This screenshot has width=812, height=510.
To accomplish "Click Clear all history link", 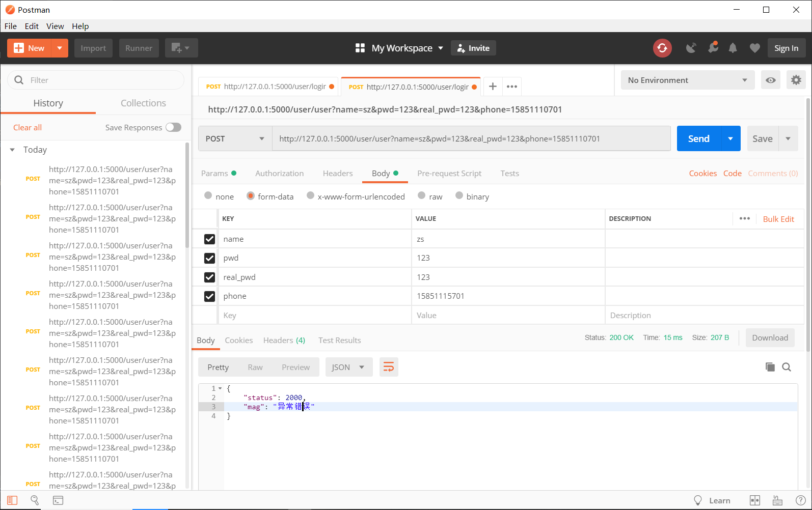I will (x=28, y=127).
